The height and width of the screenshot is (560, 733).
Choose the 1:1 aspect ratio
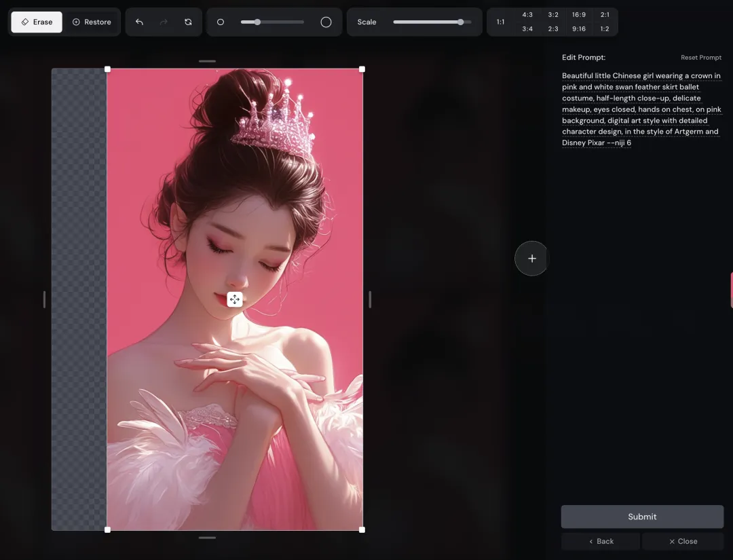tap(500, 22)
